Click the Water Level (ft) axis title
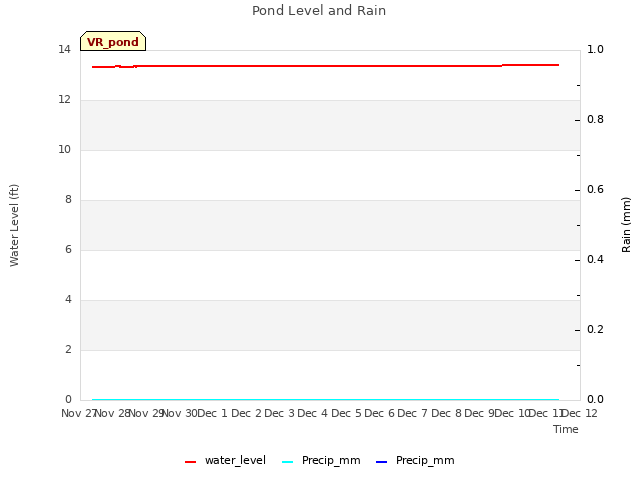Screen dimensions: 640x480 pyautogui.click(x=14, y=225)
